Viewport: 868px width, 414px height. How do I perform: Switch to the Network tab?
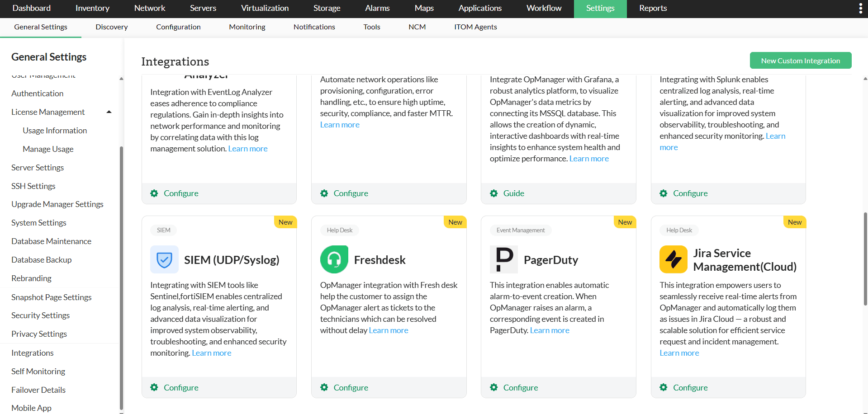click(150, 8)
